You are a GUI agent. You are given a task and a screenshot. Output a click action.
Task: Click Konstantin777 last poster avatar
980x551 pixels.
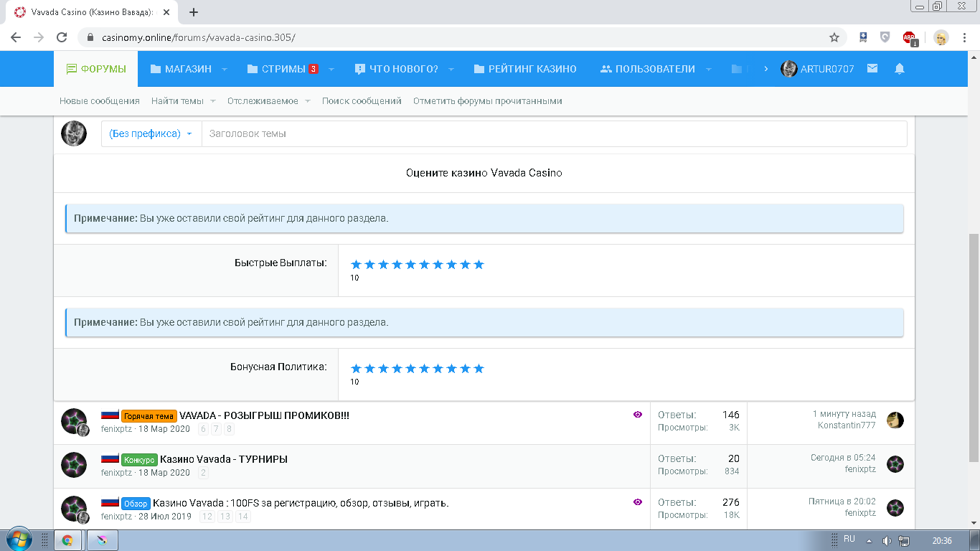[x=895, y=420]
